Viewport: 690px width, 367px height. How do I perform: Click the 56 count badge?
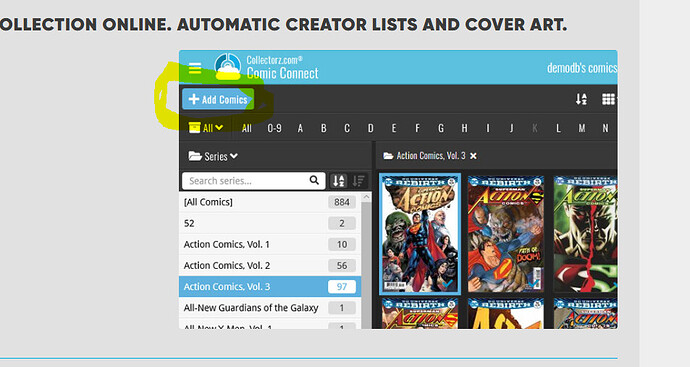[x=342, y=265]
